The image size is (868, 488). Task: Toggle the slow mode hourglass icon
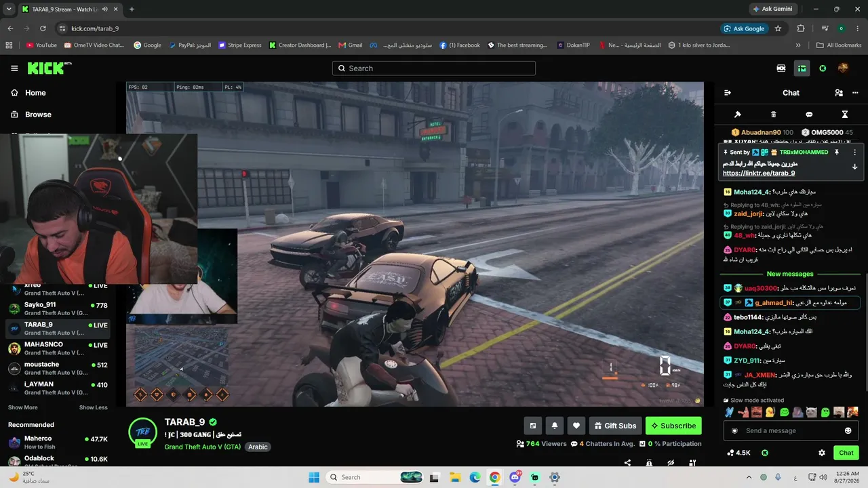click(x=845, y=115)
